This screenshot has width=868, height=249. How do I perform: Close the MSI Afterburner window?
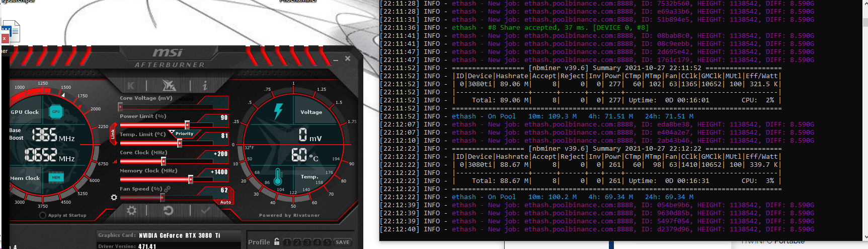pyautogui.click(x=348, y=58)
